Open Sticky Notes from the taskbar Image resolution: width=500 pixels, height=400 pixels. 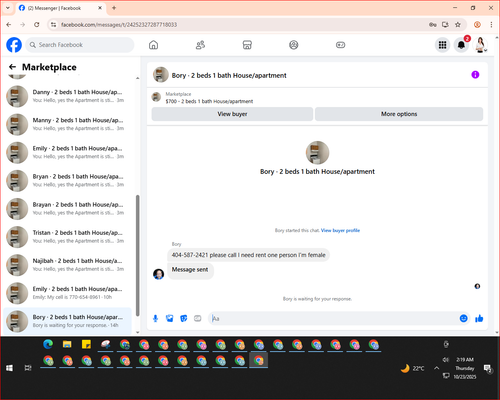tap(86, 344)
